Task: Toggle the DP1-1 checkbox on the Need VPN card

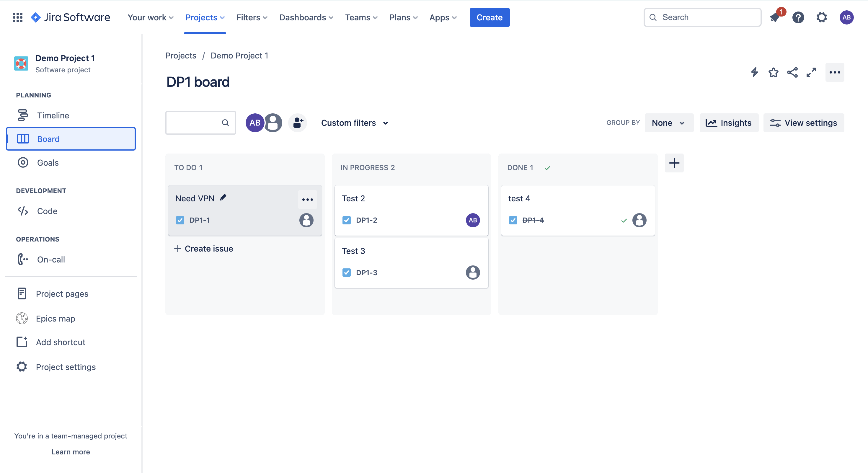Action: coord(180,220)
